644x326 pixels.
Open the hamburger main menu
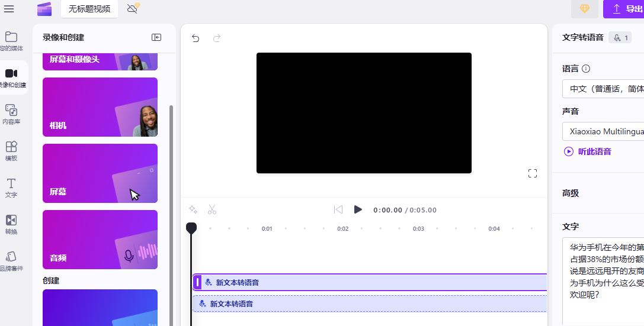9,9
